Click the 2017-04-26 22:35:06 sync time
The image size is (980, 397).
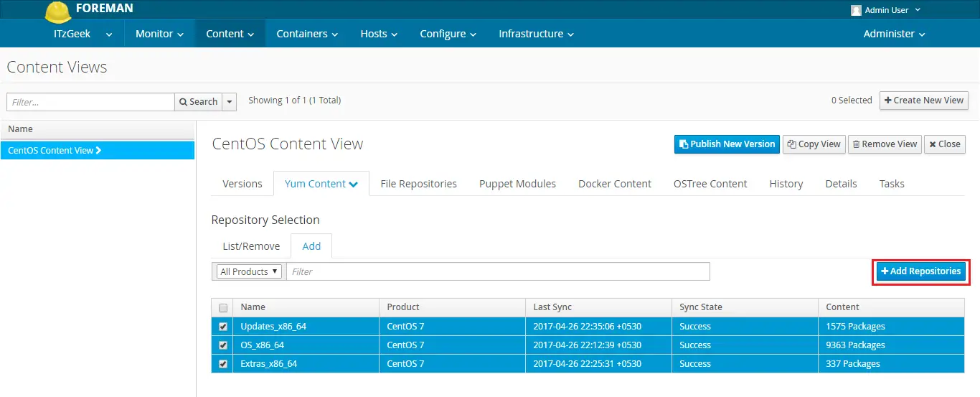(587, 327)
